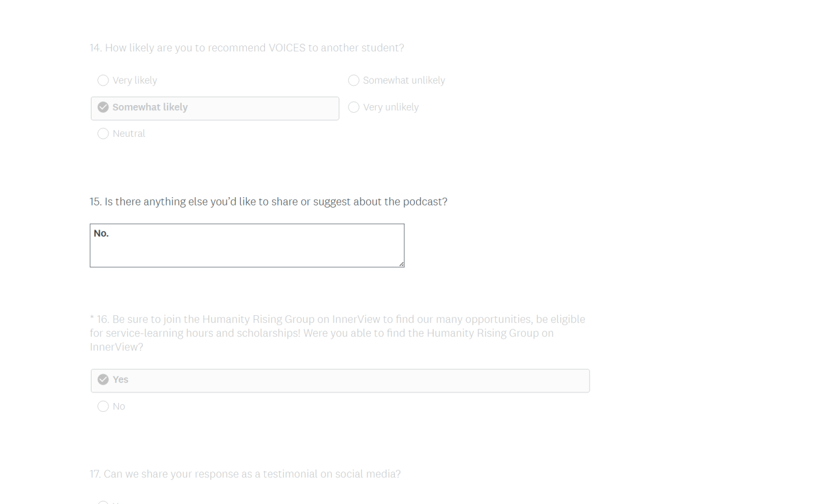Mark the Very unlikely radio circle
Image resolution: width=831 pixels, height=504 pixels.
point(354,108)
